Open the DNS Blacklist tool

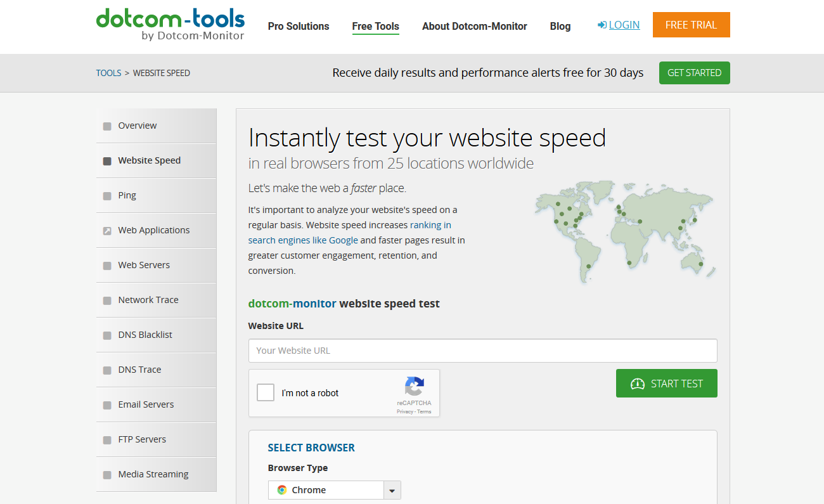click(x=157, y=335)
